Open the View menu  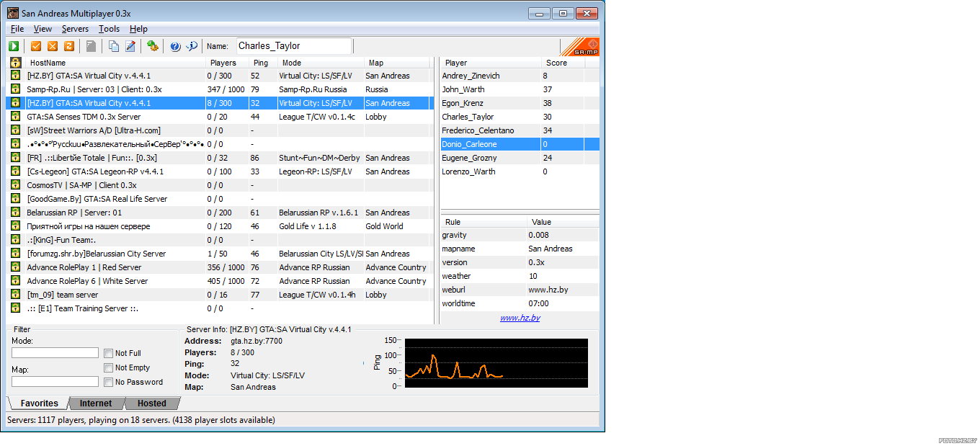tap(43, 29)
